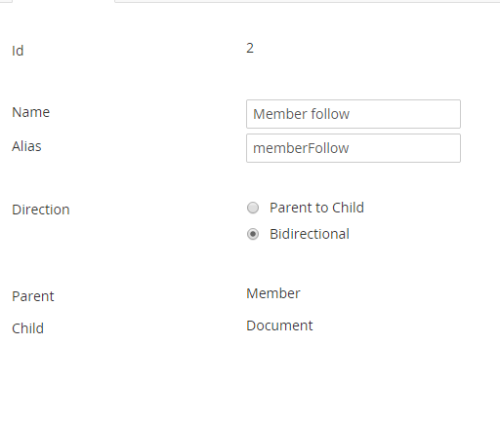Click the Id value 2
This screenshot has width=500, height=421.
(250, 48)
